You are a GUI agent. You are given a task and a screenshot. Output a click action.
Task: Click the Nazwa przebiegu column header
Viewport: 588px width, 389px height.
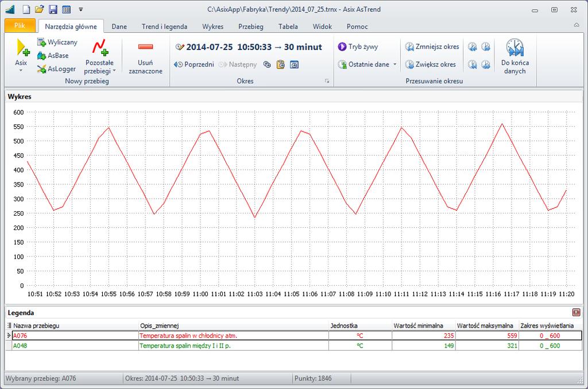click(x=75, y=326)
